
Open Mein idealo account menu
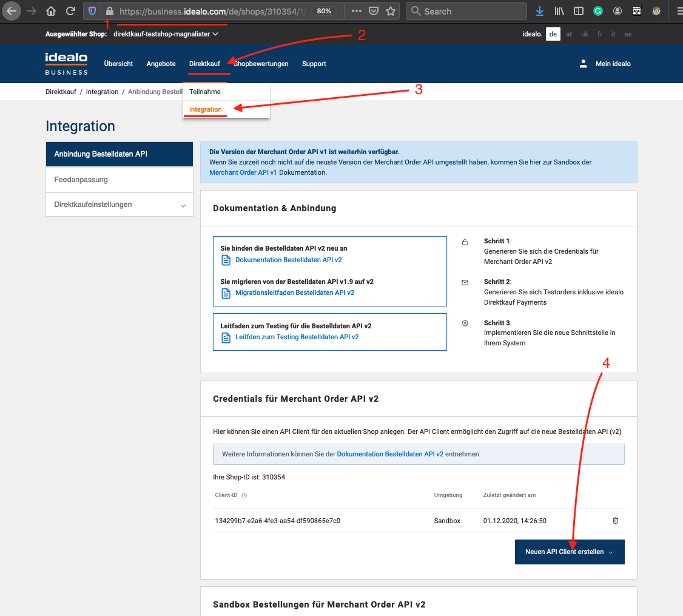pyautogui.click(x=613, y=64)
